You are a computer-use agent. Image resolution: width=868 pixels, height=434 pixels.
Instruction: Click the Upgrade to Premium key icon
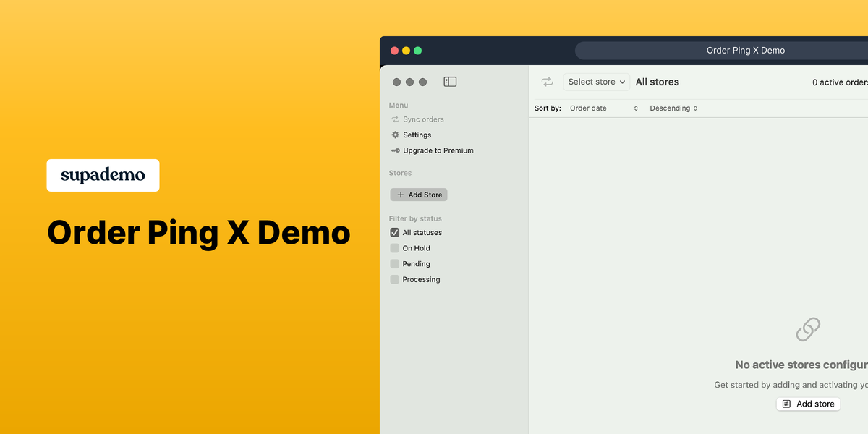click(x=395, y=150)
